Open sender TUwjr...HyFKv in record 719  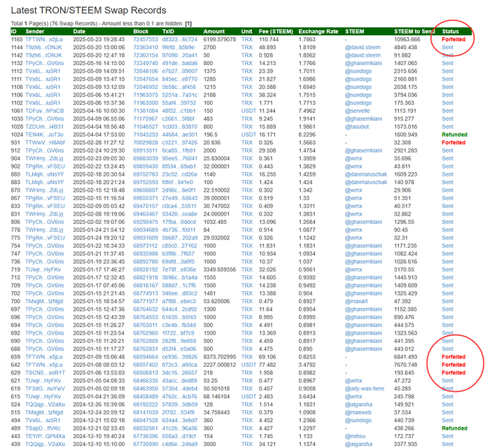(x=43, y=269)
